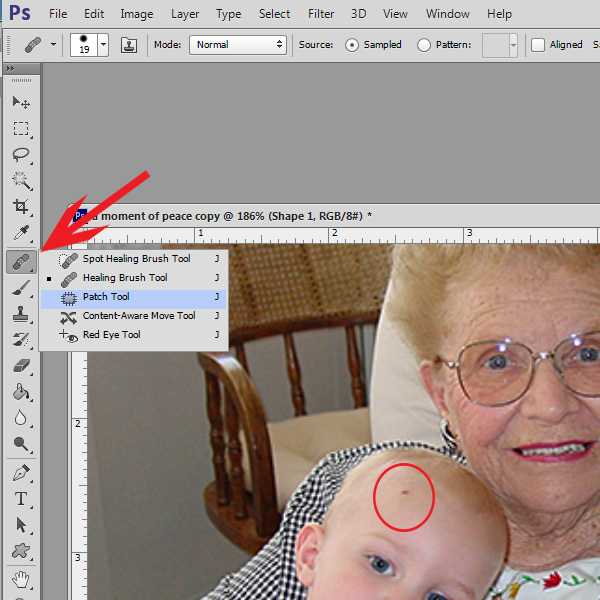Click the Photoshop Ps logo
Viewport: 600px width, 600px height.
point(20,13)
